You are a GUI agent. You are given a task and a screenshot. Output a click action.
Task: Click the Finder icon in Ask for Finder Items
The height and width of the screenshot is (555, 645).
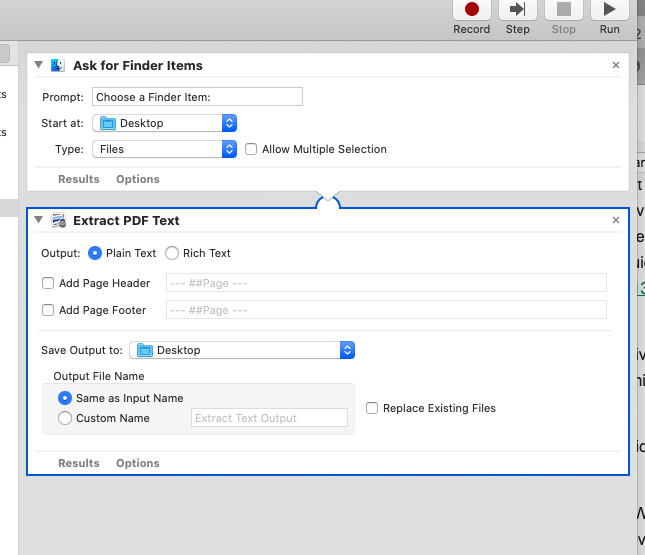click(58, 66)
